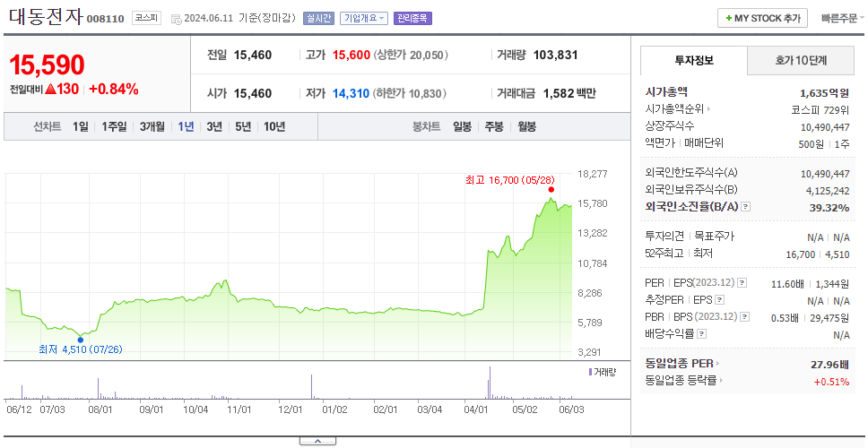Click the blue 최저 4,510 marker dot on chart

[81, 340]
